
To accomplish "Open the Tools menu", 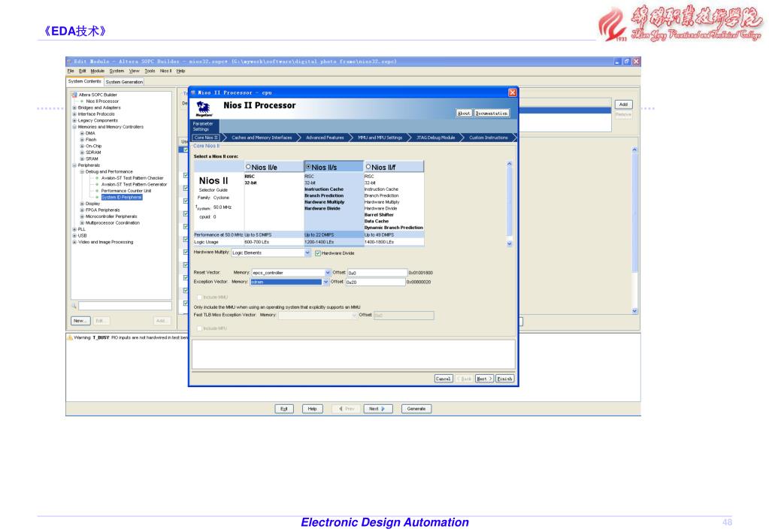I will pos(150,71).
